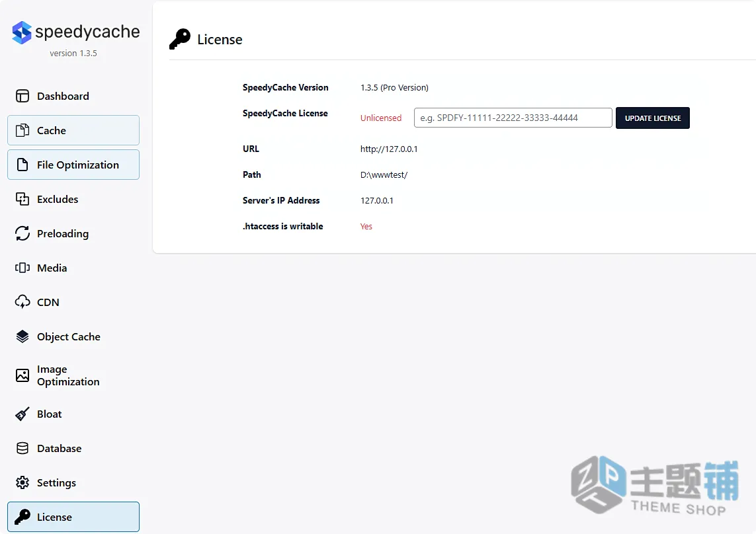Click the Excludes sidebar icon

(22, 199)
